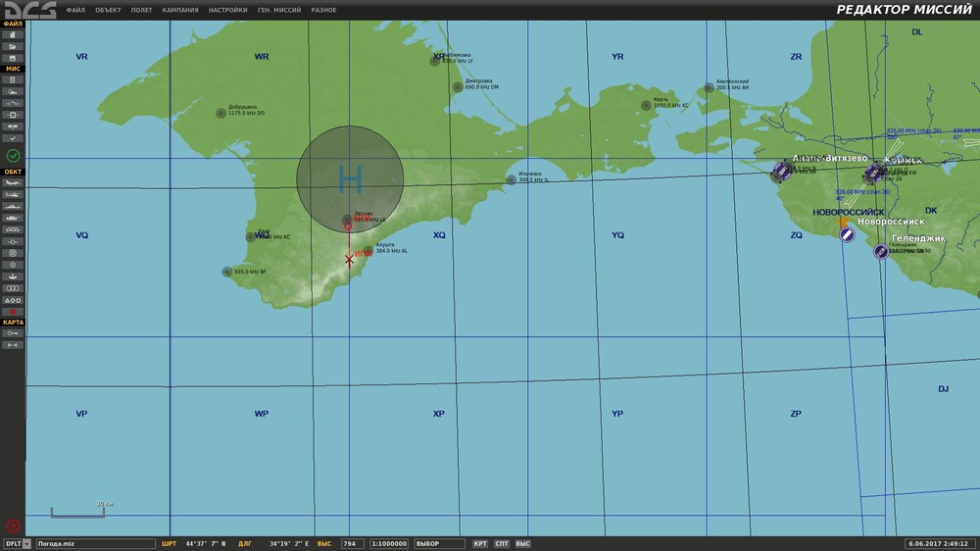980x551 pixels.
Task: Click the new mission file icon
Action: click(13, 34)
